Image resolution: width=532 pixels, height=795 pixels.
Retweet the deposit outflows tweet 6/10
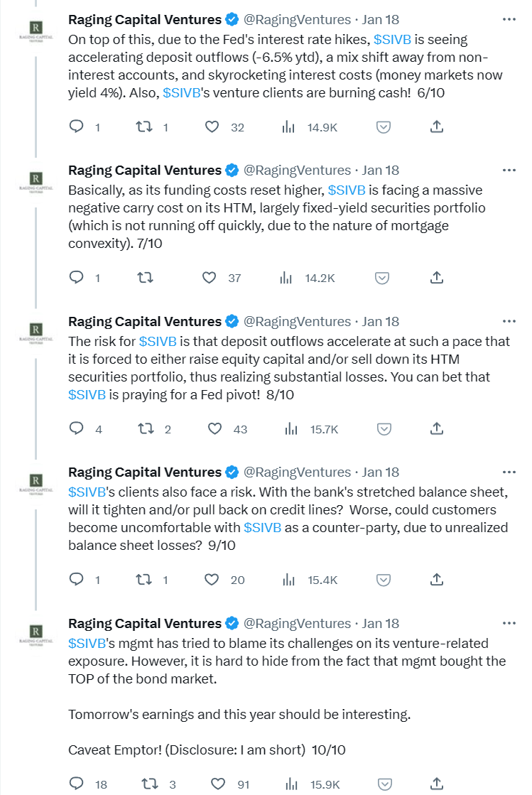[x=143, y=126]
